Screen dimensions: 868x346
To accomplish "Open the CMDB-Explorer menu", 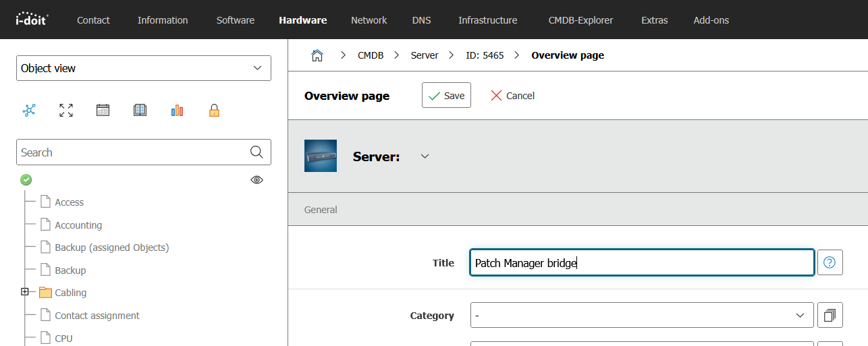I will click(581, 20).
